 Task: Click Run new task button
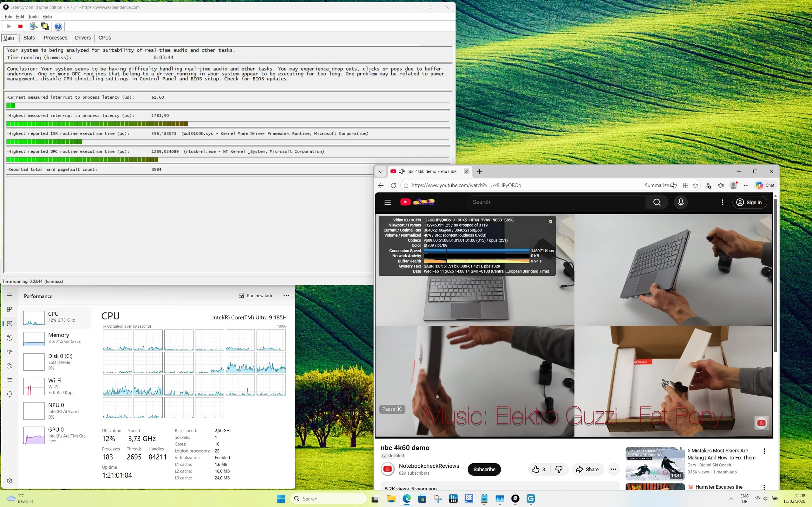(x=256, y=296)
